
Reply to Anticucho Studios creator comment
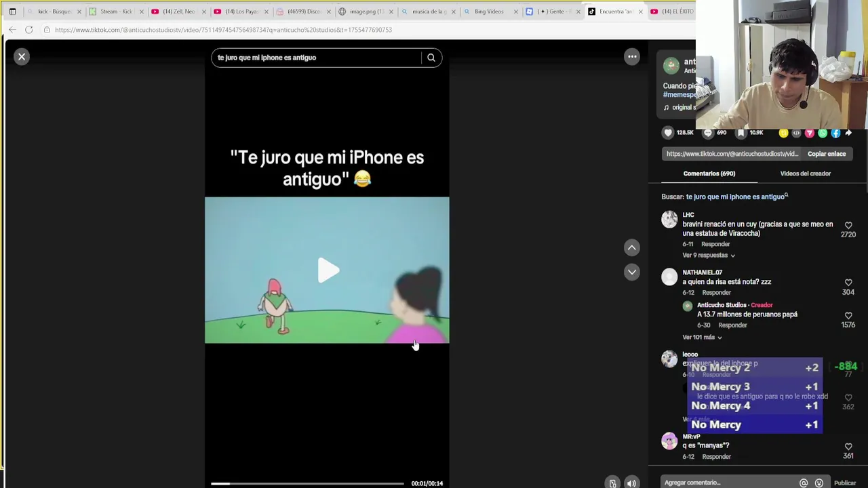click(732, 325)
